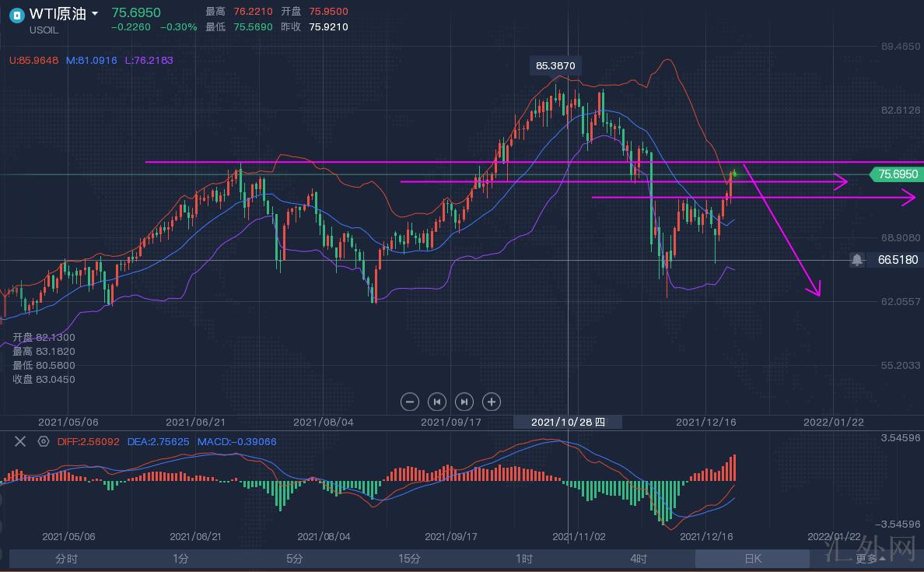Choose the 5分 chart interval
The height and width of the screenshot is (572, 924).
[x=295, y=558]
